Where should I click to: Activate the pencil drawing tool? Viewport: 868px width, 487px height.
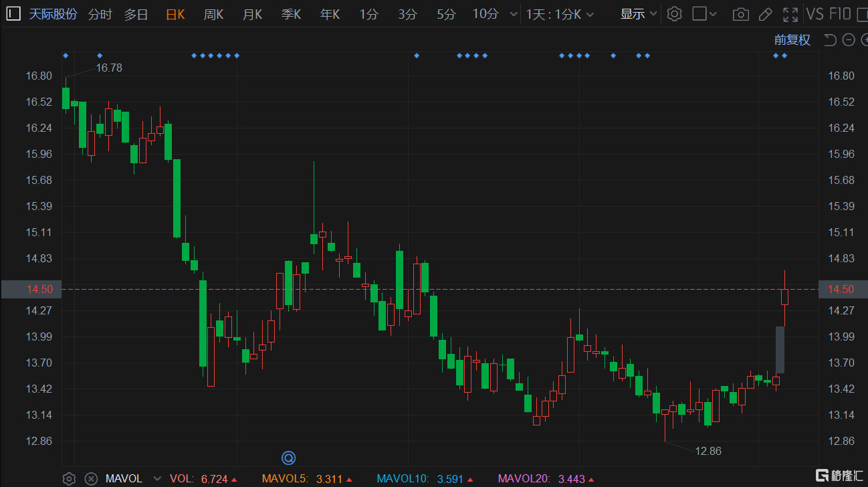coord(766,14)
